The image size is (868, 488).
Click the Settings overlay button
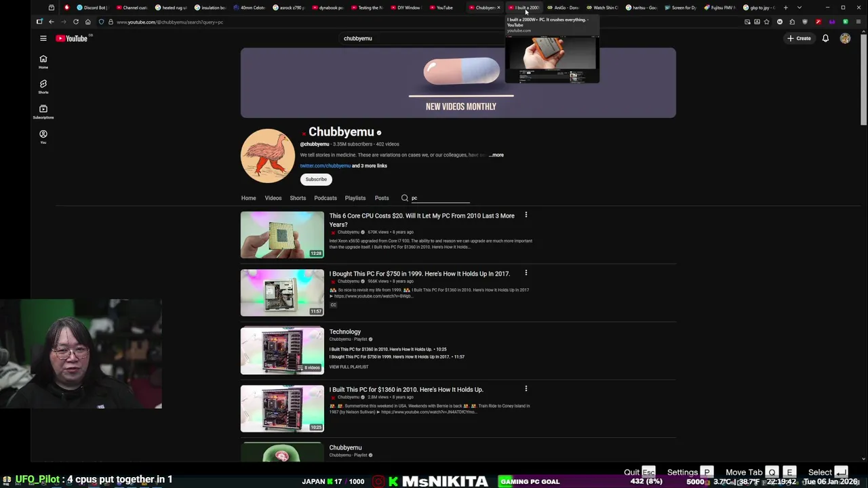pos(690,472)
